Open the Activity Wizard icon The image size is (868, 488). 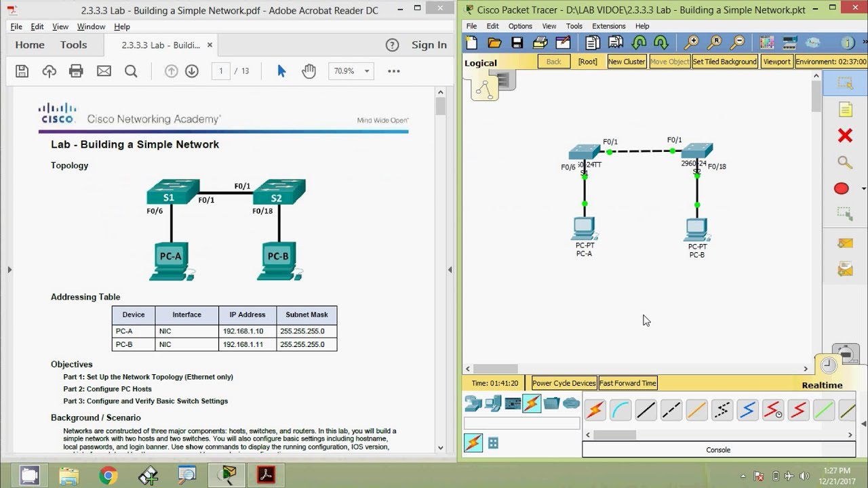(563, 43)
